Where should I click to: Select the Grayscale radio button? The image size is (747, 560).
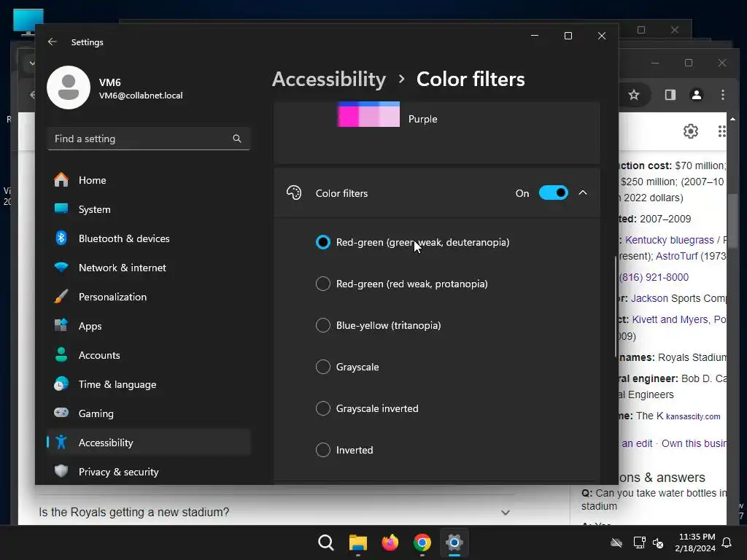[323, 367]
